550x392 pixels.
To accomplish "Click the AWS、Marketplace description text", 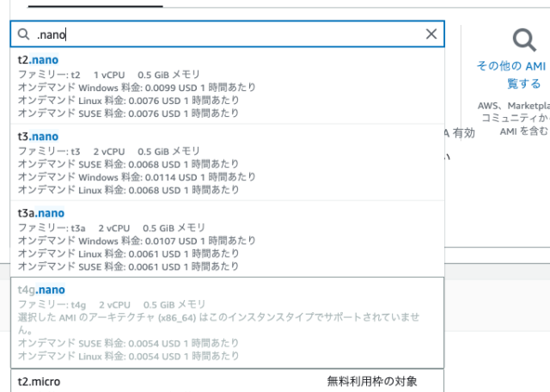I will pyautogui.click(x=514, y=119).
